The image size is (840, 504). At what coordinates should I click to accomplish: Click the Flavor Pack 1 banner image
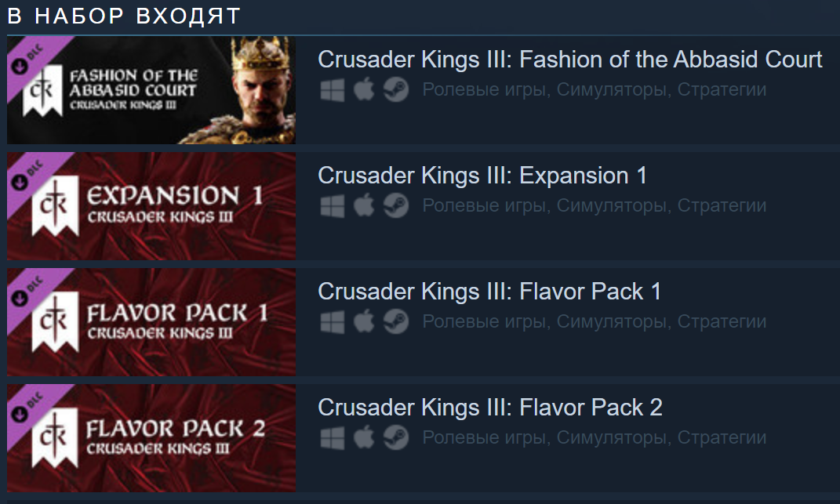click(x=151, y=322)
